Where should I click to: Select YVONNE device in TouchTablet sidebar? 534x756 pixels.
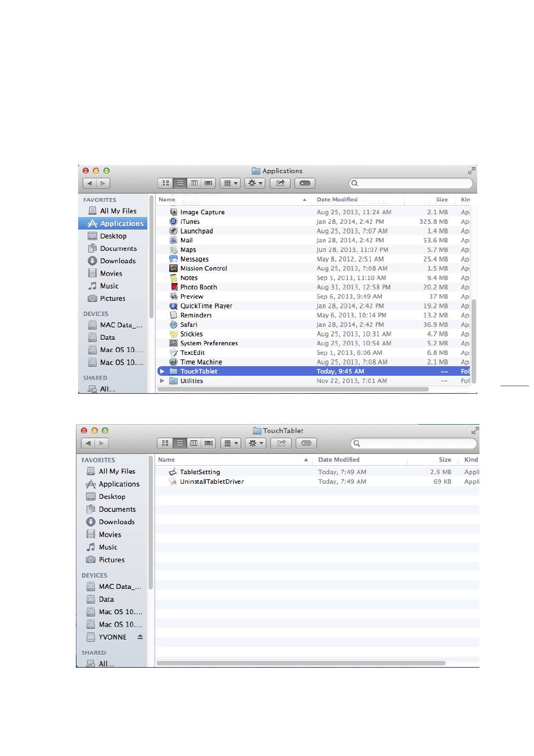[x=112, y=637]
